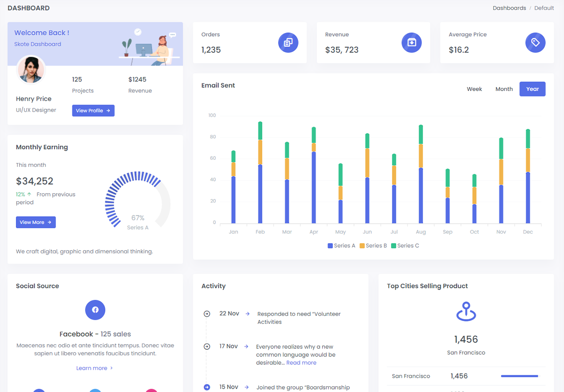
Task: Toggle Series B in the chart legend
Action: (373, 246)
